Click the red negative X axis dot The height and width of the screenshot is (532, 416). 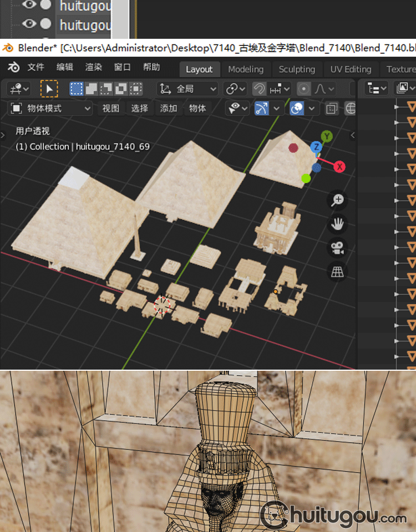[x=293, y=148]
